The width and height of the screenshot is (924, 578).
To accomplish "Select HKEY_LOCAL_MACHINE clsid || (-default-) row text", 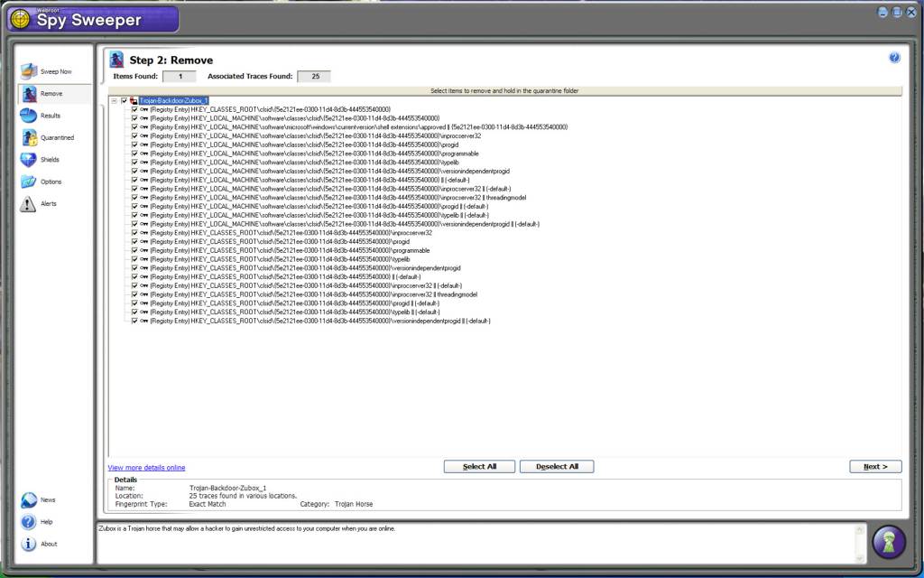I will [310, 181].
